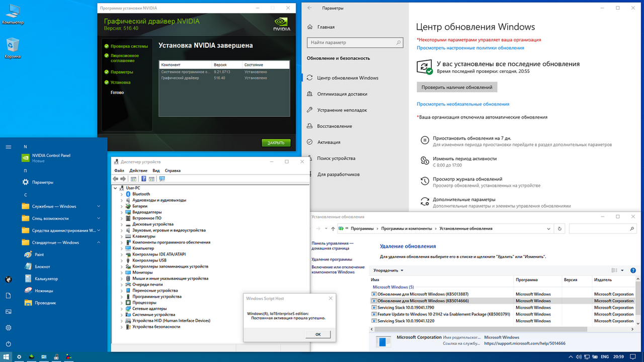Expand the Сетевые адаптеры category
Screen dimensions: 644x362
click(122, 309)
